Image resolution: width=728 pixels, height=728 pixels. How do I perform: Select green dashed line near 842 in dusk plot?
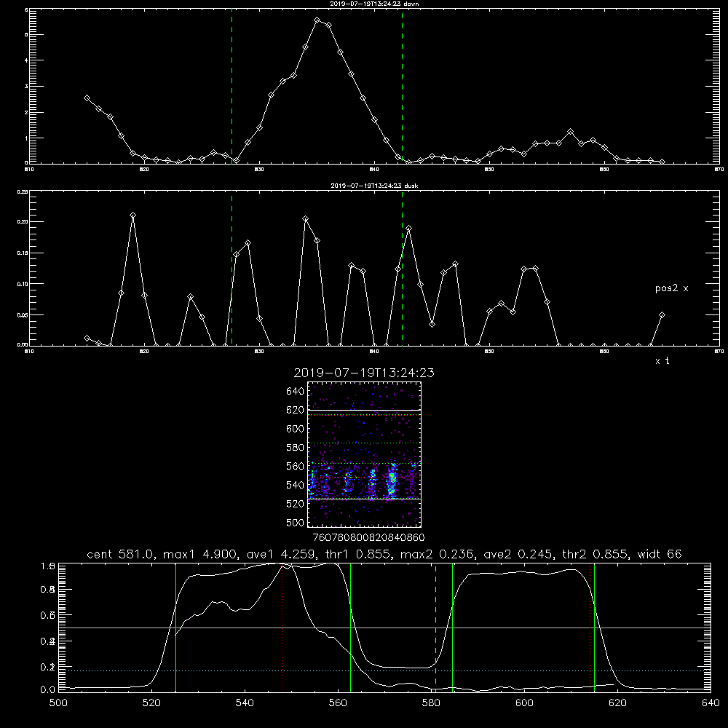402,268
